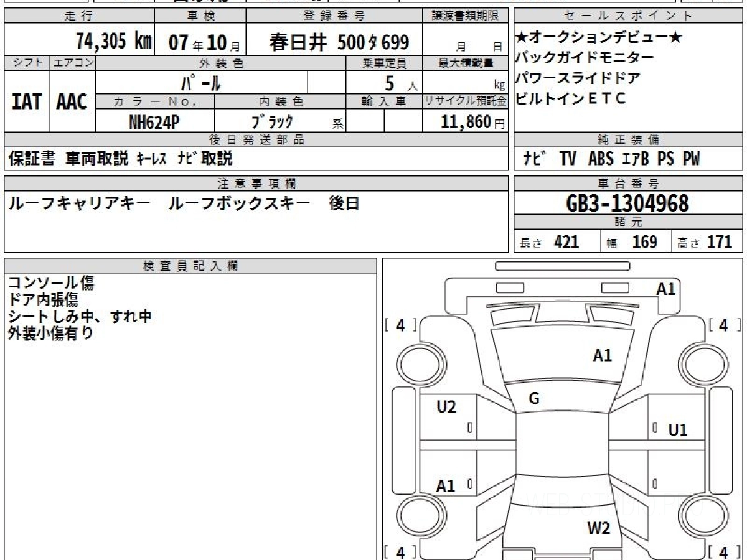The width and height of the screenshot is (747, 560).
Task: Click PW in genuine equipment row
Action: pyautogui.click(x=691, y=159)
